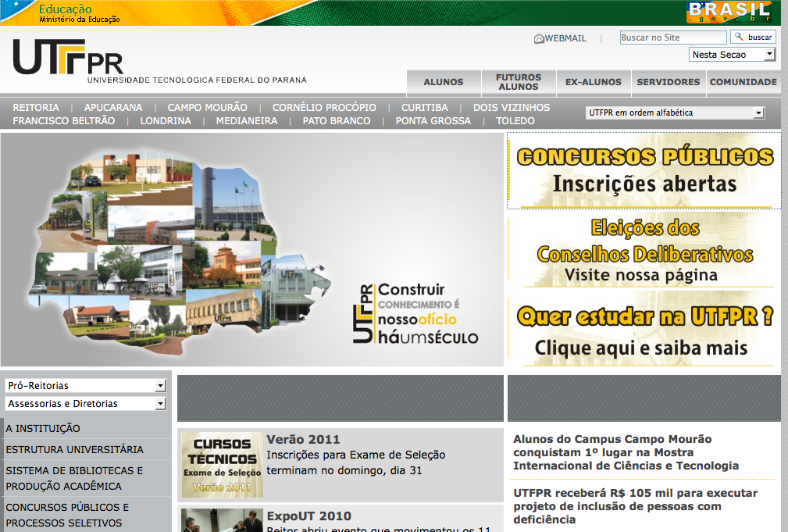This screenshot has height=532, width=788.
Task: Select the EX-ALUNOS tab
Action: pos(593,82)
